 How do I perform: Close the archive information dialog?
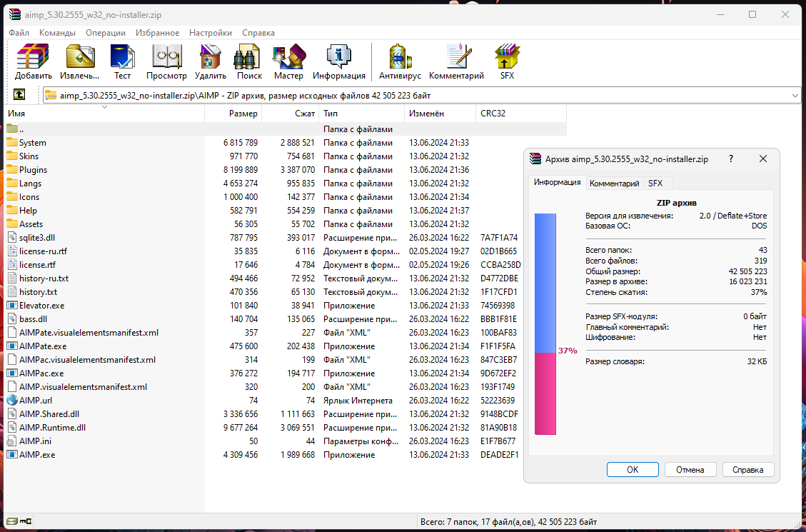(763, 159)
